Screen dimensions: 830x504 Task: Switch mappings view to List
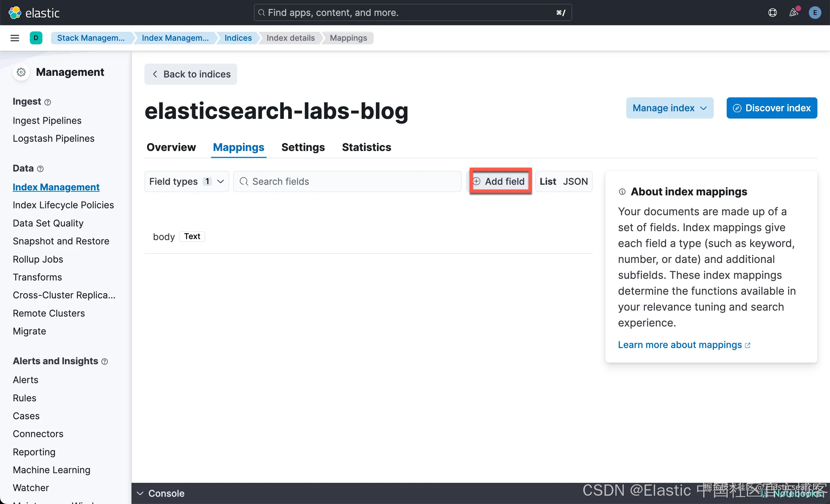pyautogui.click(x=548, y=181)
